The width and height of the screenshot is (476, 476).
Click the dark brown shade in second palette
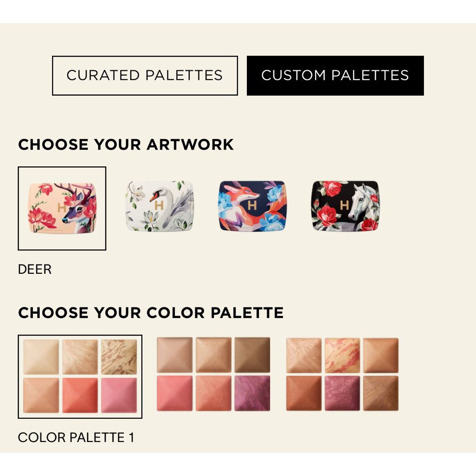click(x=252, y=355)
